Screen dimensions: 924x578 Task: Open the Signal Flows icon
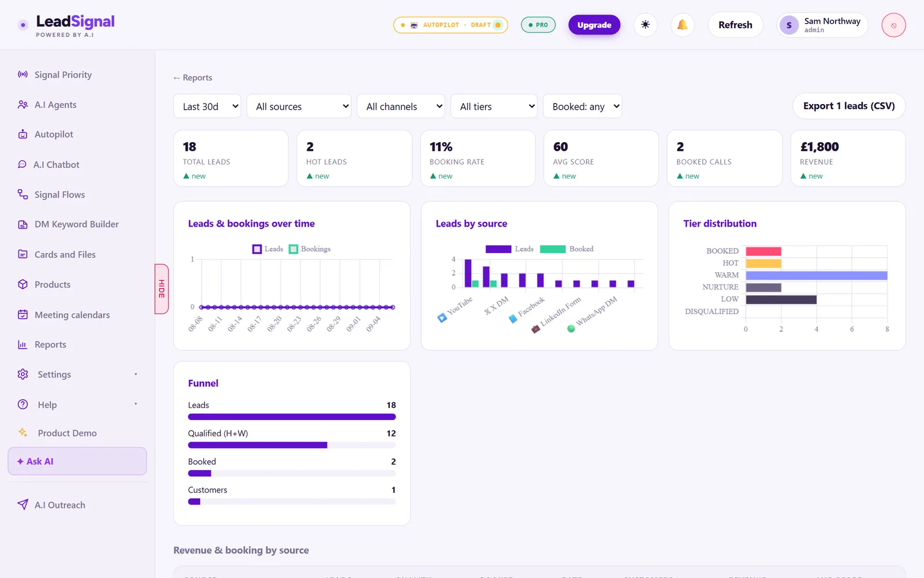[x=23, y=194]
